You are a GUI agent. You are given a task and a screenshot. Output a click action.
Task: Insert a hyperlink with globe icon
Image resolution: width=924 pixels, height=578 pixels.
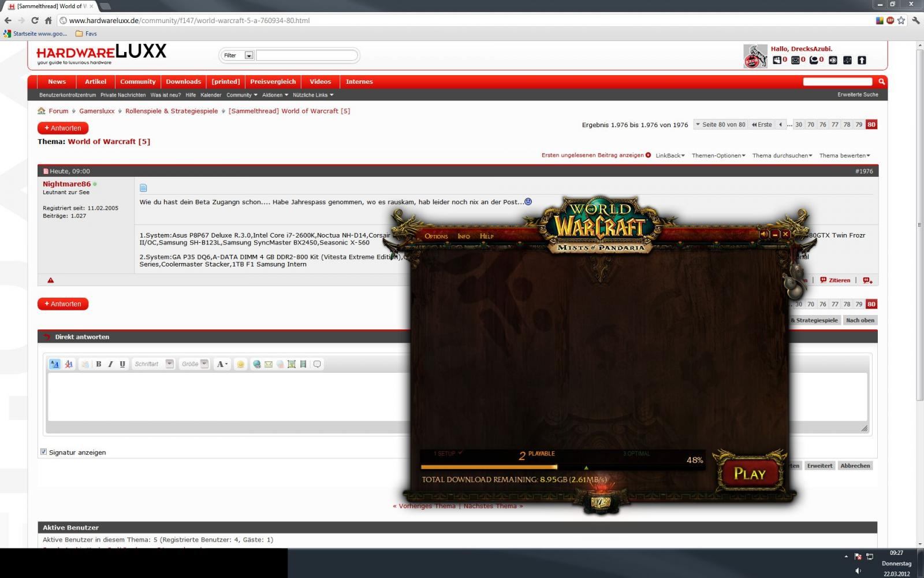point(257,364)
